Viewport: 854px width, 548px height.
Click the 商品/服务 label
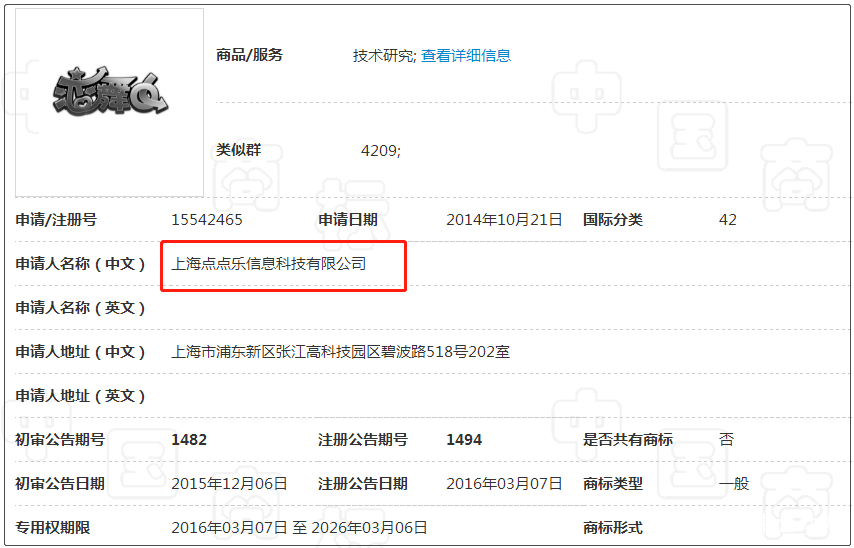pyautogui.click(x=249, y=55)
